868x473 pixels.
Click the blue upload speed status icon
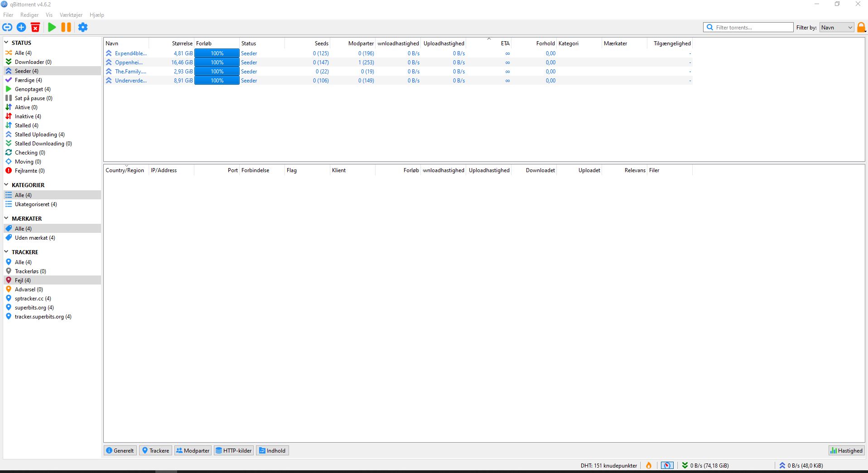click(x=782, y=465)
